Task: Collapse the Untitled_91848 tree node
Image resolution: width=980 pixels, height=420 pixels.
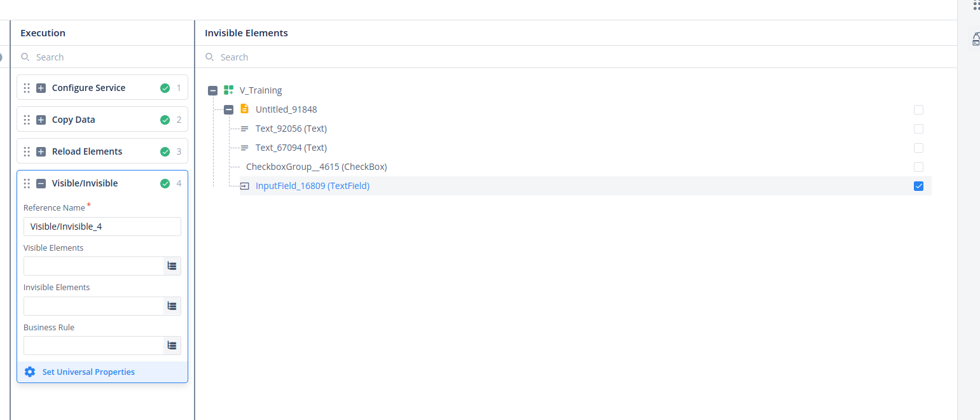Action: pyautogui.click(x=229, y=109)
